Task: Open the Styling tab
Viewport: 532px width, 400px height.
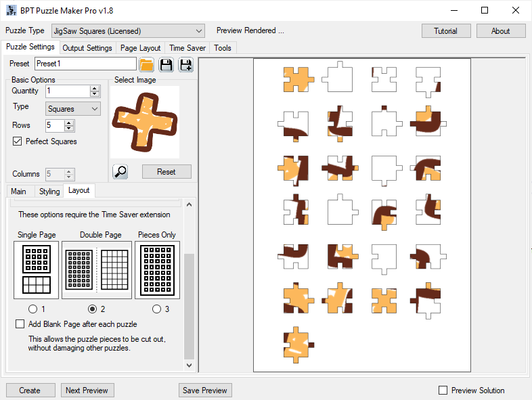Action: [x=49, y=192]
